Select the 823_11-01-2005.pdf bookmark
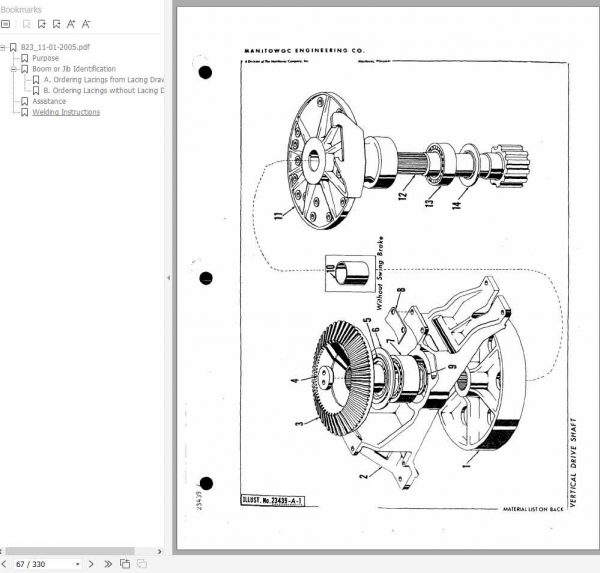600x573 pixels. 55,47
